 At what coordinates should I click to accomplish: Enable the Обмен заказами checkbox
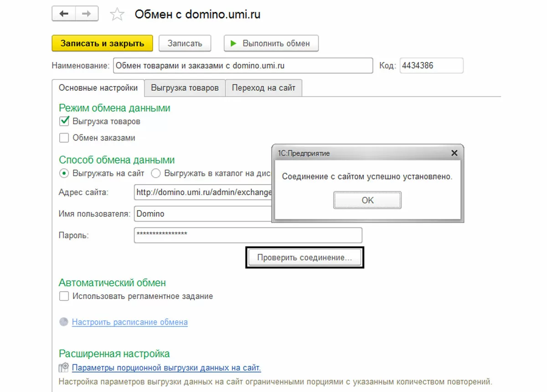pyautogui.click(x=64, y=138)
